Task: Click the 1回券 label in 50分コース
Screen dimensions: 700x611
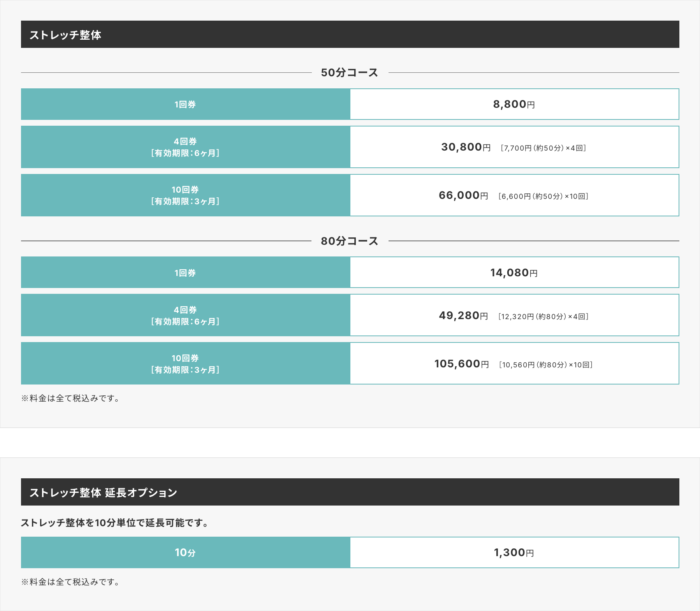Action: pos(185,104)
